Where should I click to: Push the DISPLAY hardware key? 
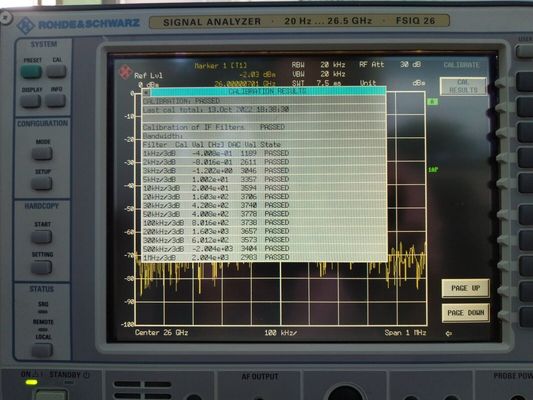[31, 101]
